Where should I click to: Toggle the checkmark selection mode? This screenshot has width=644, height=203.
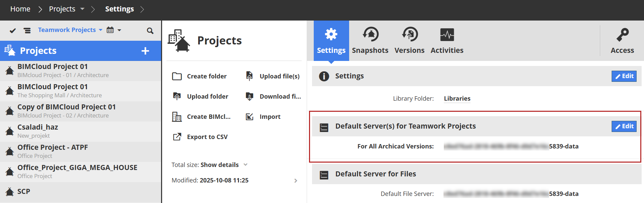click(x=13, y=31)
